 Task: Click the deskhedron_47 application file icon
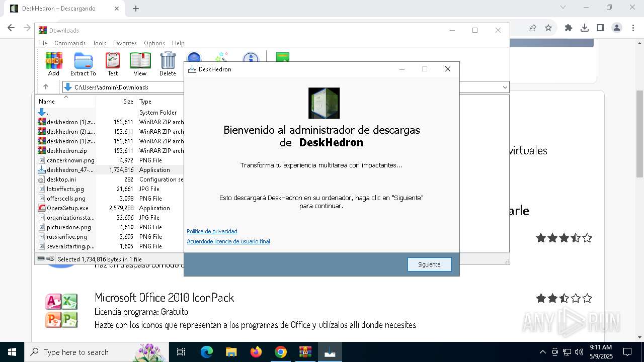(42, 169)
